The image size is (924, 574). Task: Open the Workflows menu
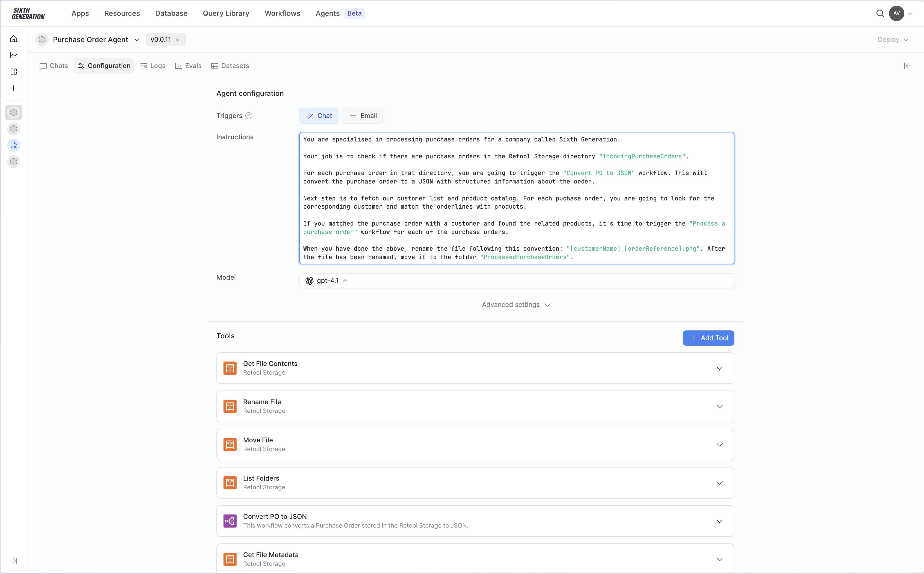282,13
